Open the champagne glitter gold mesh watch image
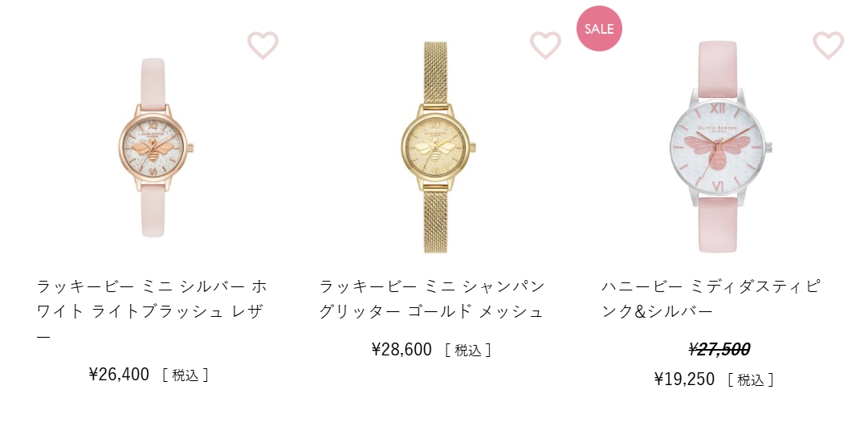The width and height of the screenshot is (868, 422). point(436,147)
